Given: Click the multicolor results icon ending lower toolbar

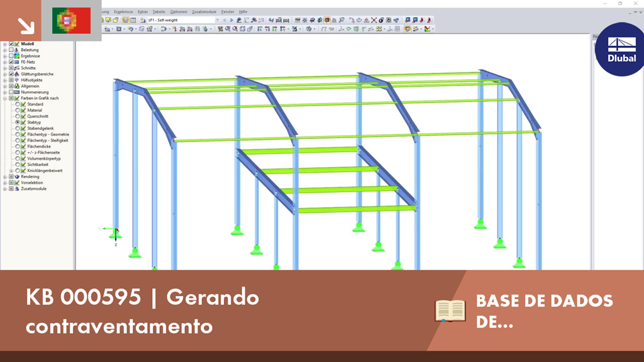Looking at the screenshot, I should coord(428,29).
